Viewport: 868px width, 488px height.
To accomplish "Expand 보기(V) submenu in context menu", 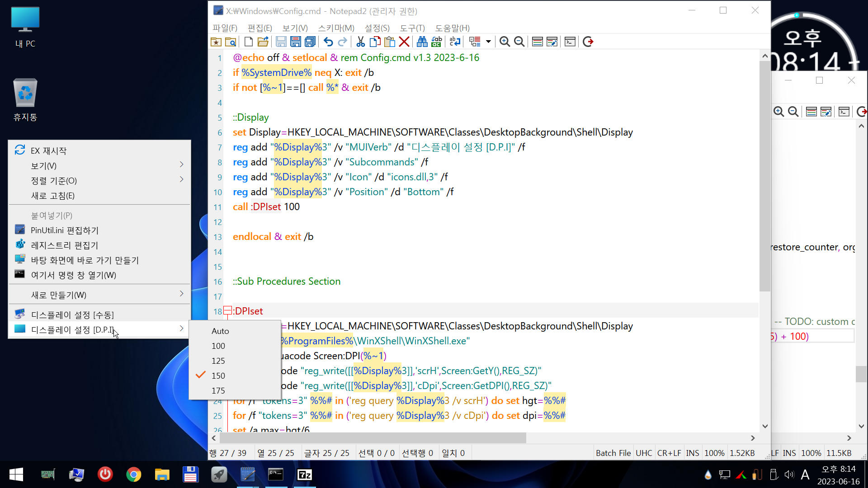I will [x=99, y=165].
